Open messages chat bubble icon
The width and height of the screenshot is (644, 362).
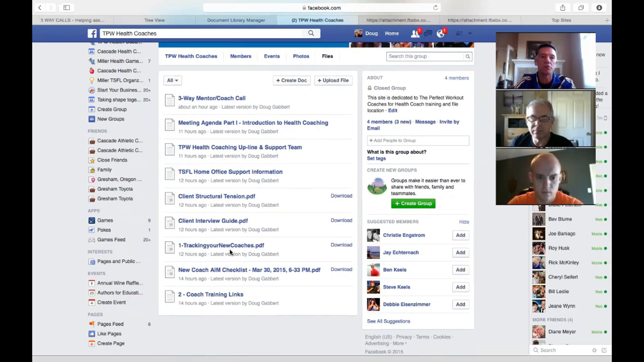428,34
